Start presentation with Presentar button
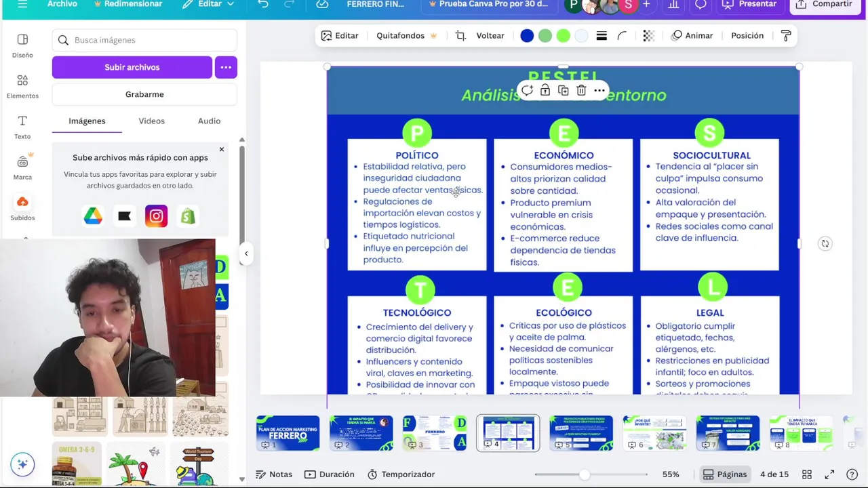 750,4
